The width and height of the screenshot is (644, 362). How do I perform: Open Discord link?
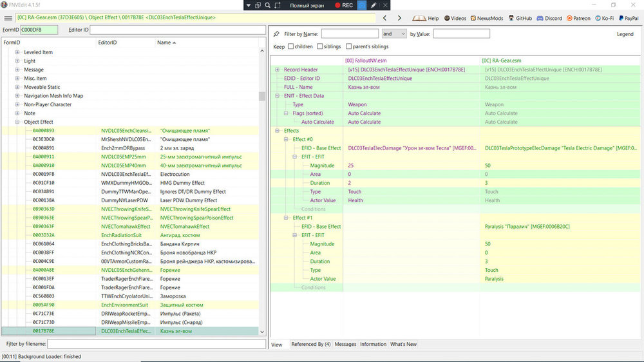pos(549,18)
